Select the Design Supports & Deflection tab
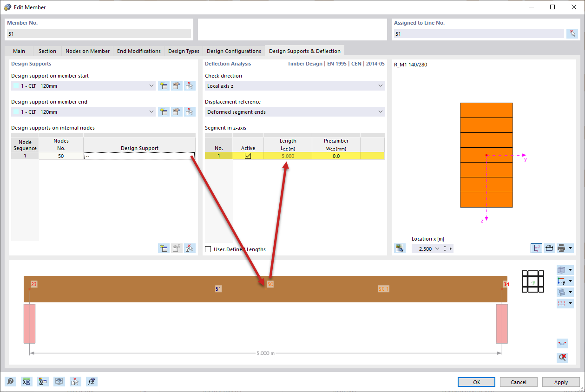This screenshot has width=585, height=392. [305, 51]
